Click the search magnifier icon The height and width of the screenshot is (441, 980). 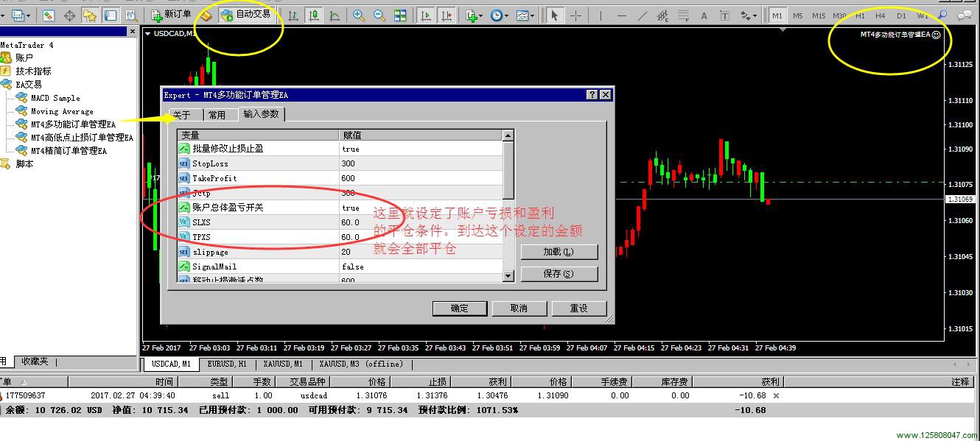coord(942,15)
